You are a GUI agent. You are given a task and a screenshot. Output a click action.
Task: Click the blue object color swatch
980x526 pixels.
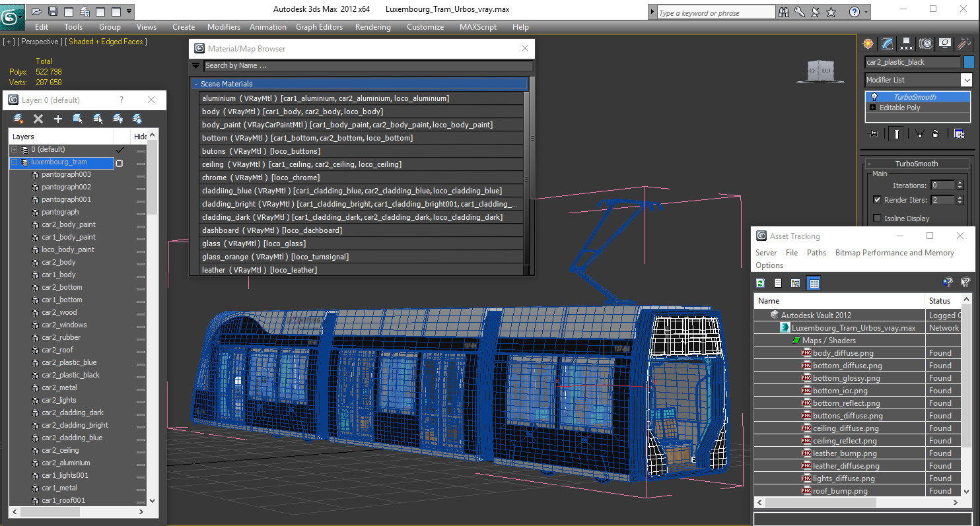coord(969,62)
